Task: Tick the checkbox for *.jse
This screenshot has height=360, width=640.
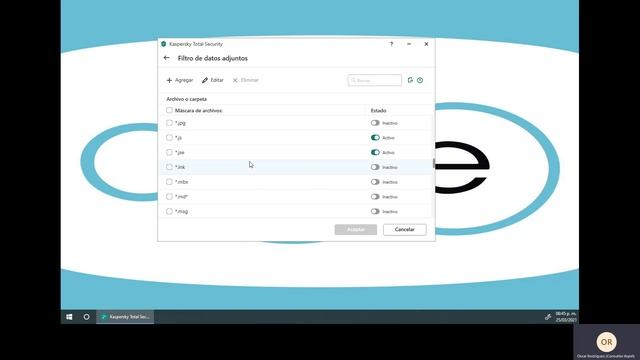Action: pyautogui.click(x=169, y=152)
